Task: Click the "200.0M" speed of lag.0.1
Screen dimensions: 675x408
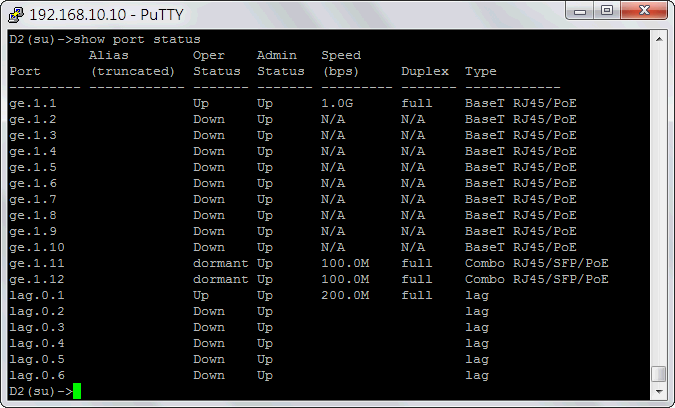Action: click(x=345, y=296)
